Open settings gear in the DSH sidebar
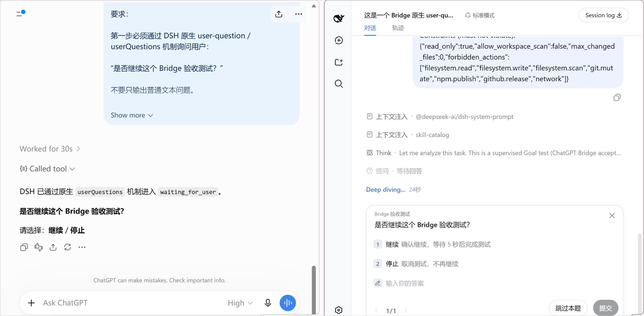This screenshot has width=644, height=316. click(339, 310)
